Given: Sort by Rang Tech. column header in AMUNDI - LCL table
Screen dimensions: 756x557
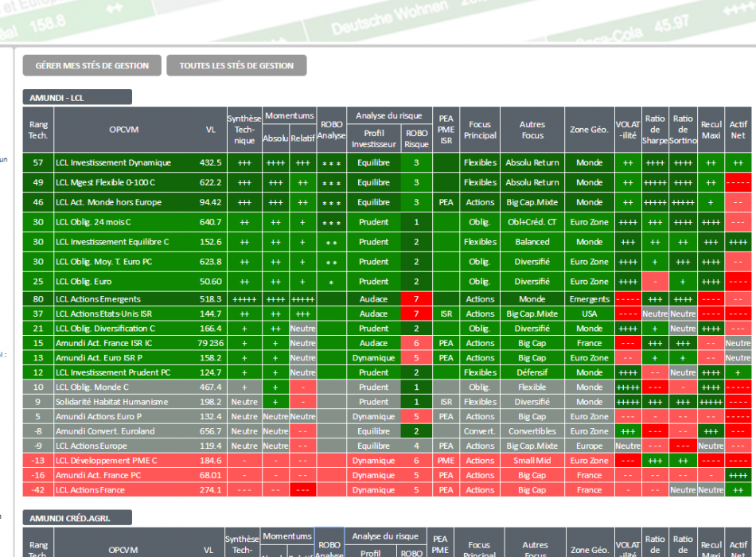Looking at the screenshot, I should pyautogui.click(x=38, y=130).
